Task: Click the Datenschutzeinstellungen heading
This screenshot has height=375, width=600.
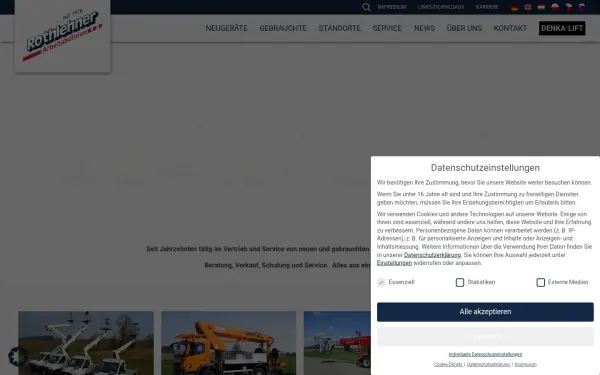Action: point(485,168)
